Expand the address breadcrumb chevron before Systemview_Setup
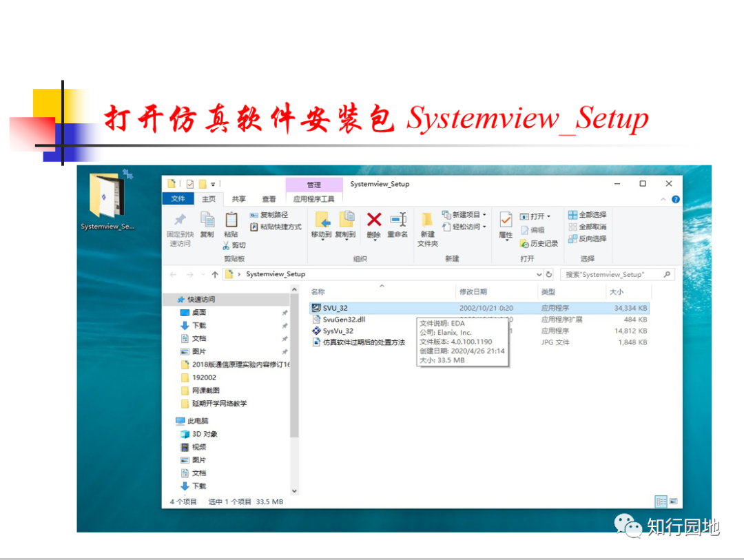The width and height of the screenshot is (744, 560). 238,274
